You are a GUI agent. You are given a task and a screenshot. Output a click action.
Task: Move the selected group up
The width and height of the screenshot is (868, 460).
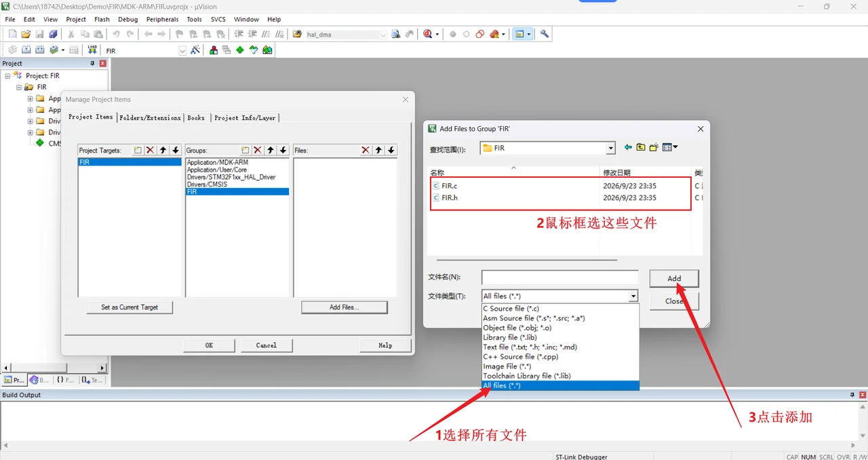271,150
